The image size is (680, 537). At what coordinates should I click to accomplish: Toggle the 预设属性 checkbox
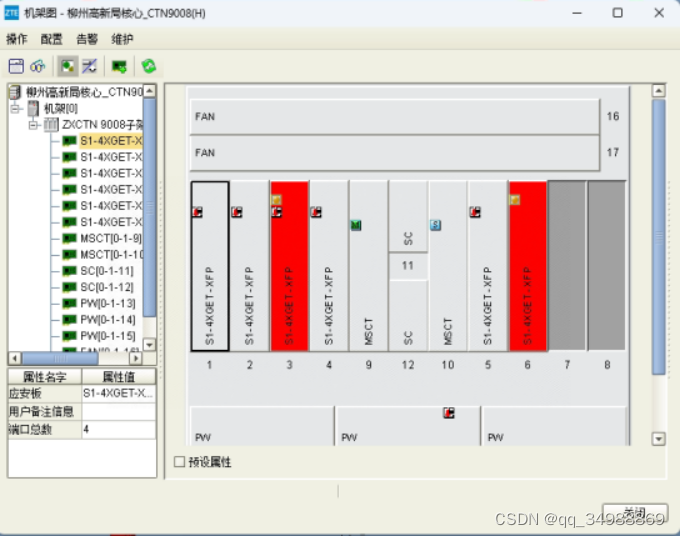[x=179, y=462]
